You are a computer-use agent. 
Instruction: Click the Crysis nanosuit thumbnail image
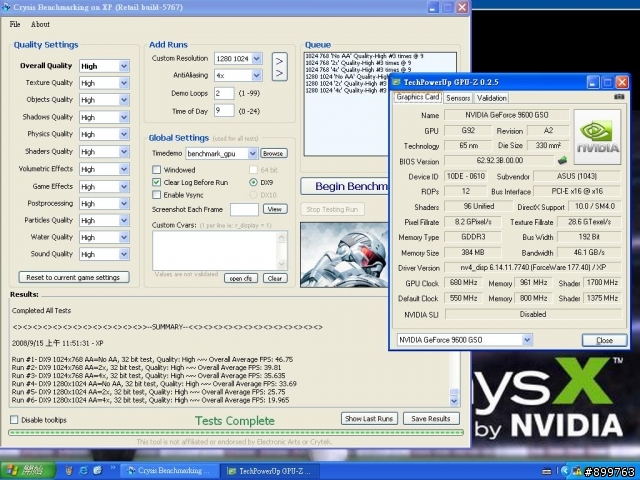point(344,255)
